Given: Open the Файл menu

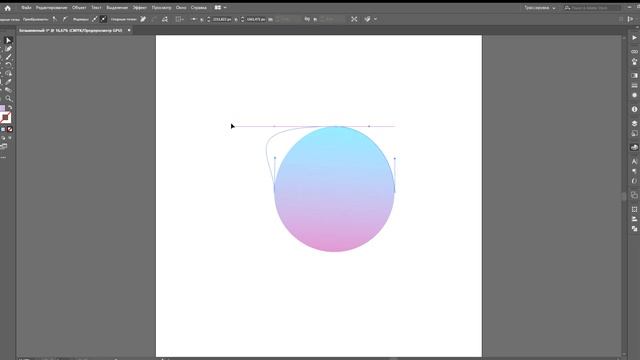Looking at the screenshot, I should point(26,8).
